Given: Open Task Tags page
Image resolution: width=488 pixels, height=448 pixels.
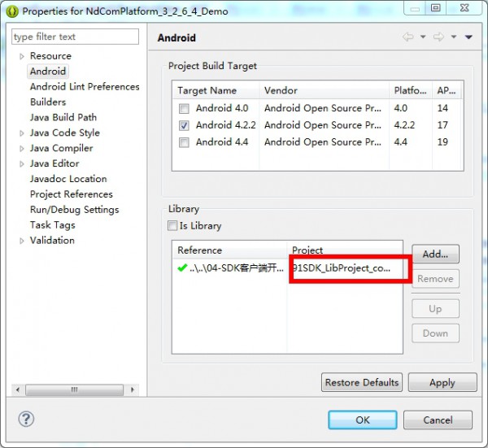Looking at the screenshot, I should (x=53, y=225).
